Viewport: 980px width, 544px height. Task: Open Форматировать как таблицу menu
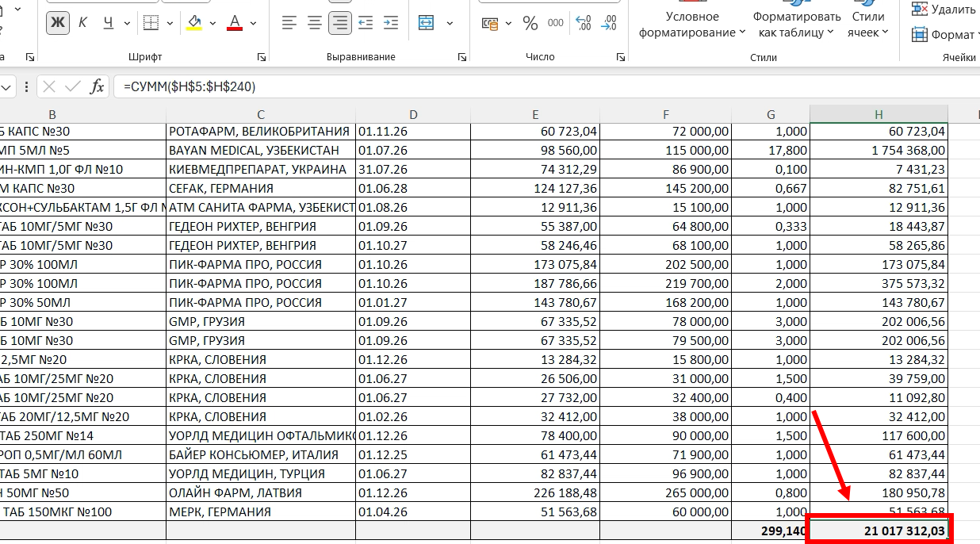pos(796,25)
